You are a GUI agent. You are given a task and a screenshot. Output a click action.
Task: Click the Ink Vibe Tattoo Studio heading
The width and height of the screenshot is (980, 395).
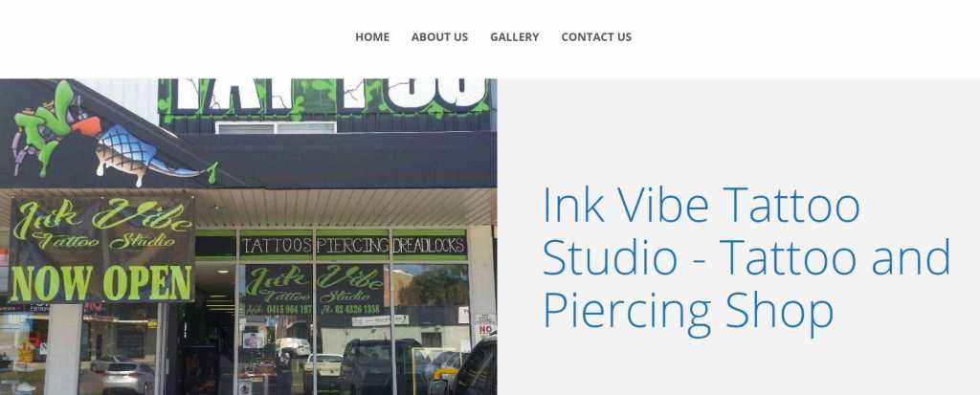click(x=746, y=257)
